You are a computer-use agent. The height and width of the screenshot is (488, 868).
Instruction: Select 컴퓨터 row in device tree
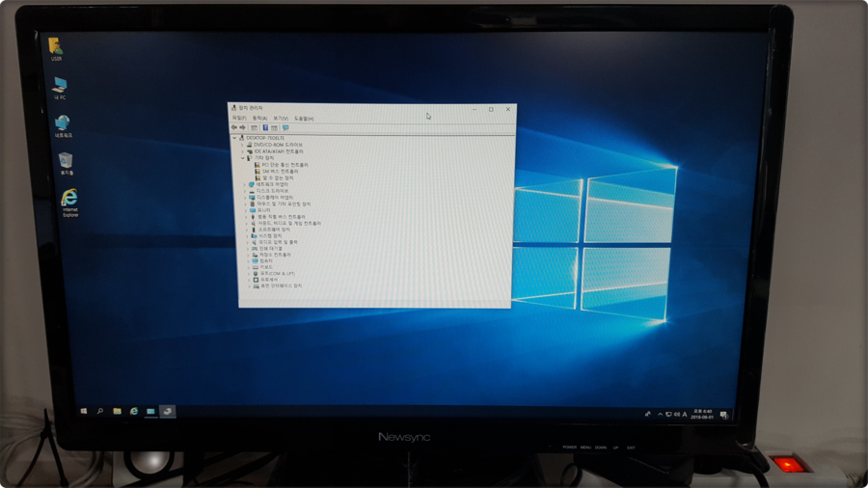click(x=261, y=260)
